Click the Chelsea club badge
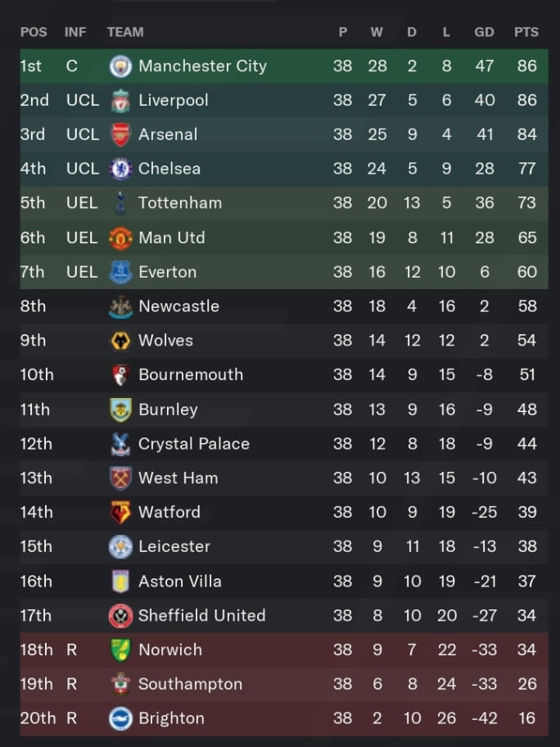The width and height of the screenshot is (560, 747). pyautogui.click(x=120, y=169)
